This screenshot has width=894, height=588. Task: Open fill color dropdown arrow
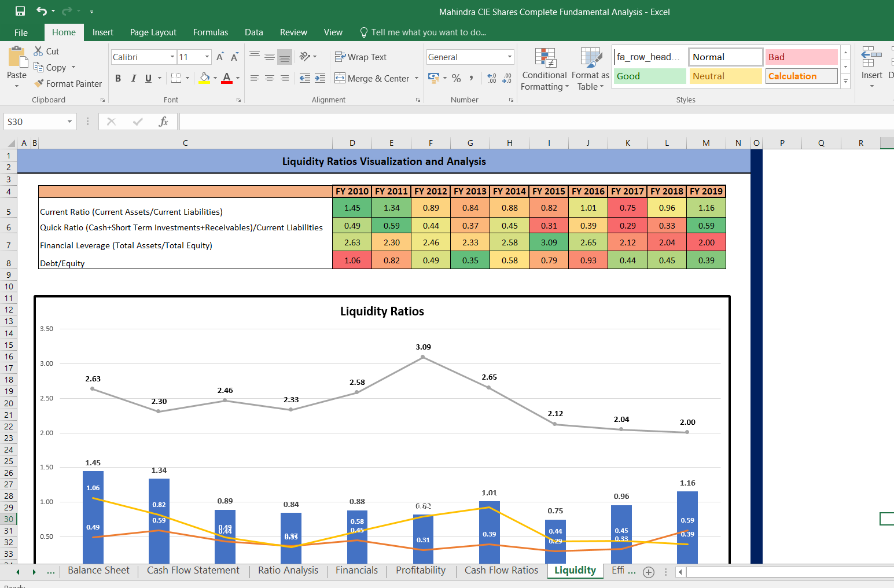click(x=215, y=78)
